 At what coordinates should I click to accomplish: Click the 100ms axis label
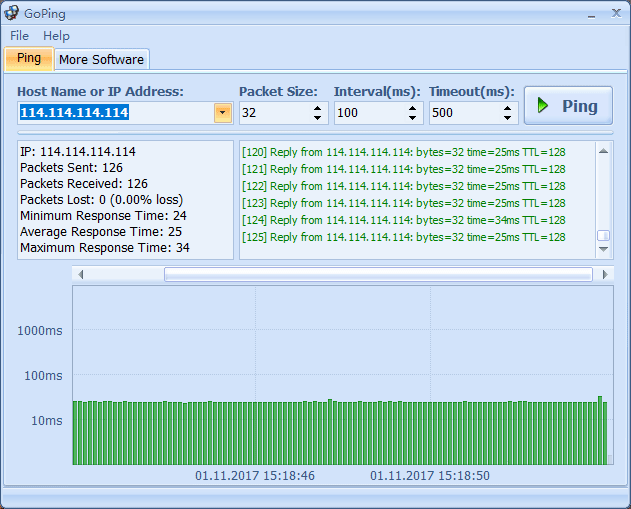click(x=43, y=376)
